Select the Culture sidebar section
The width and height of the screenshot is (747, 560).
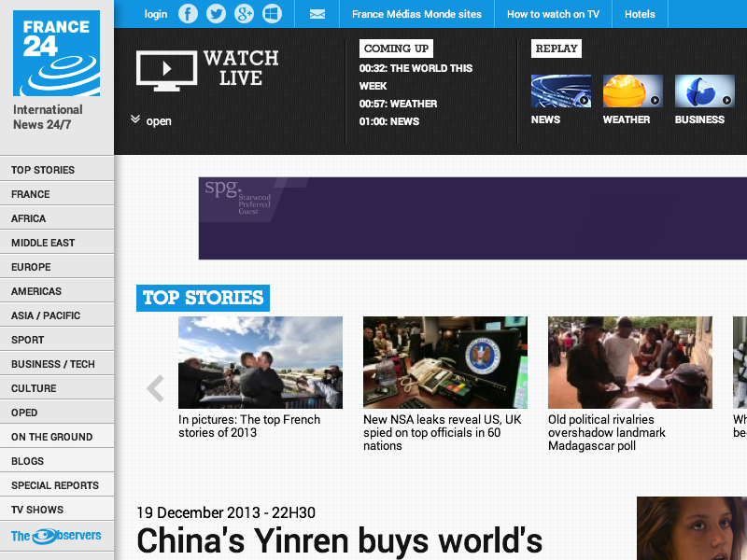(34, 388)
